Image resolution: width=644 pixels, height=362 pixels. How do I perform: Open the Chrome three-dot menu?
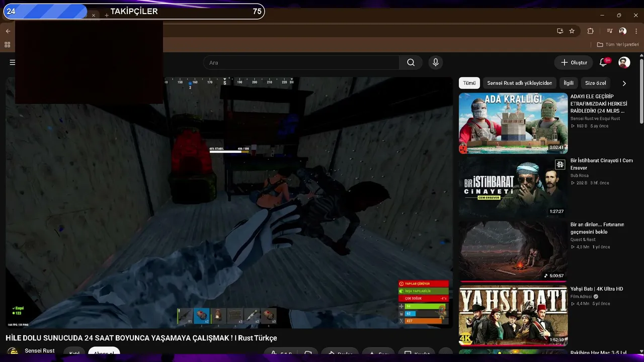click(636, 31)
